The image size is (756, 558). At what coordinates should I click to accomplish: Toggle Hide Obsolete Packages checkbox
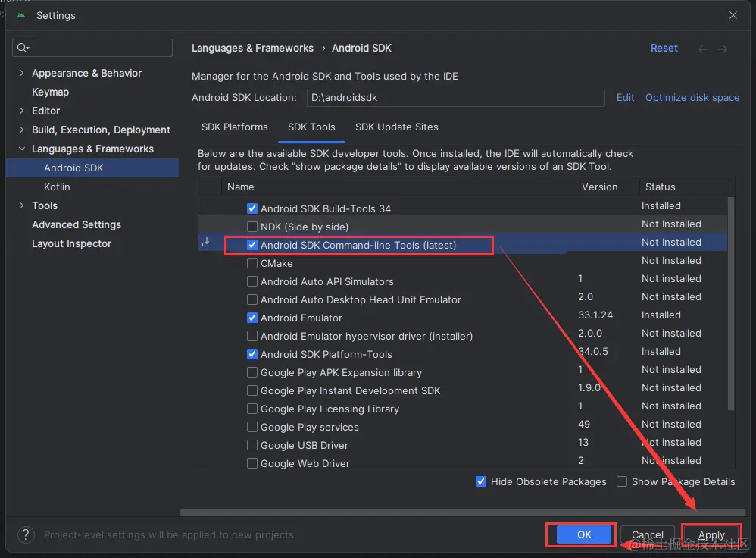[481, 481]
